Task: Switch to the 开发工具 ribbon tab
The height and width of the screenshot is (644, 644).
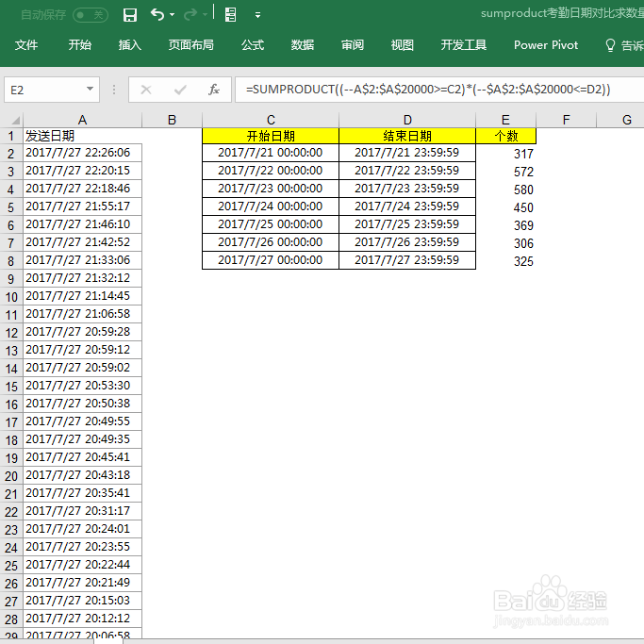Action: coord(464,44)
